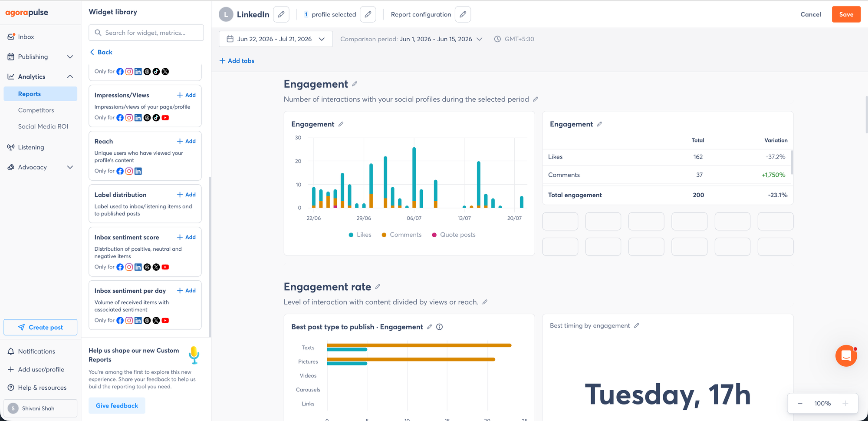This screenshot has height=421, width=868.
Task: Open Reports in Analytics
Action: (x=40, y=94)
